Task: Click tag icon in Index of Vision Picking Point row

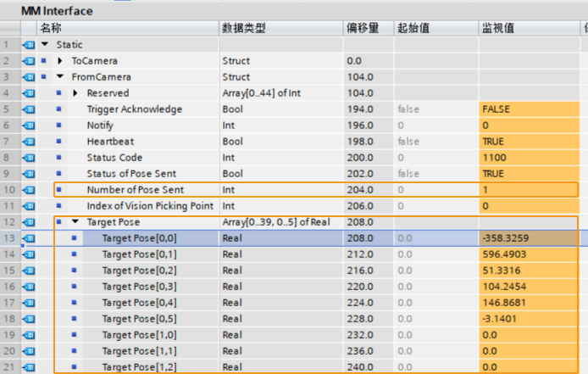Action: click(29, 206)
